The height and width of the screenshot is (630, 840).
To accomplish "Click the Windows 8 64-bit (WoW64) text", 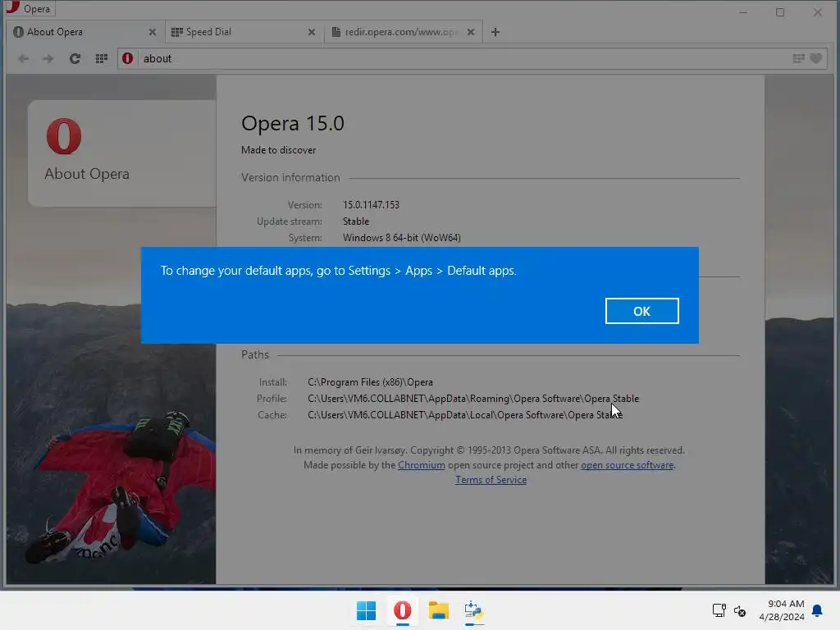I will coord(402,237).
